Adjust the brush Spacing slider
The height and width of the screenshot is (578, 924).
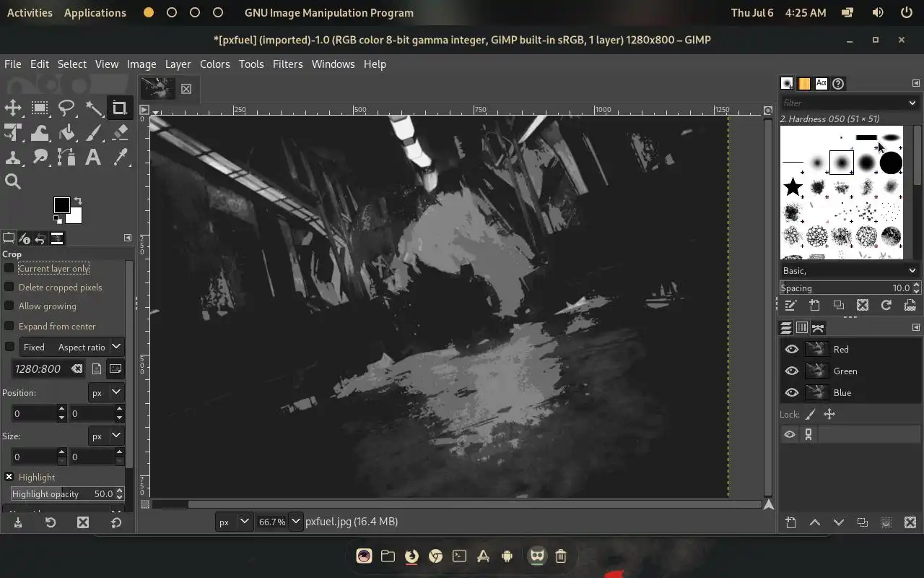click(850, 288)
